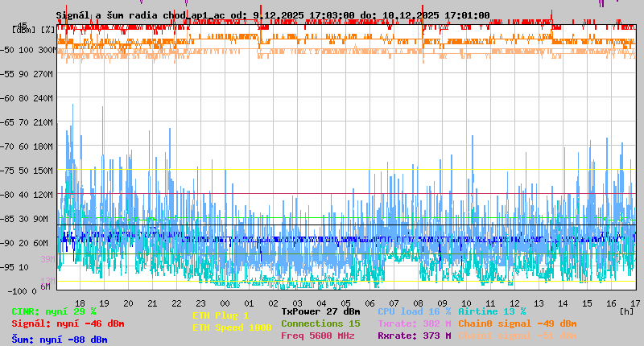Viewport: 644px width, 346px height.
Task: Click the 'Freq 5600 MHz' legend label
Action: click(317, 336)
